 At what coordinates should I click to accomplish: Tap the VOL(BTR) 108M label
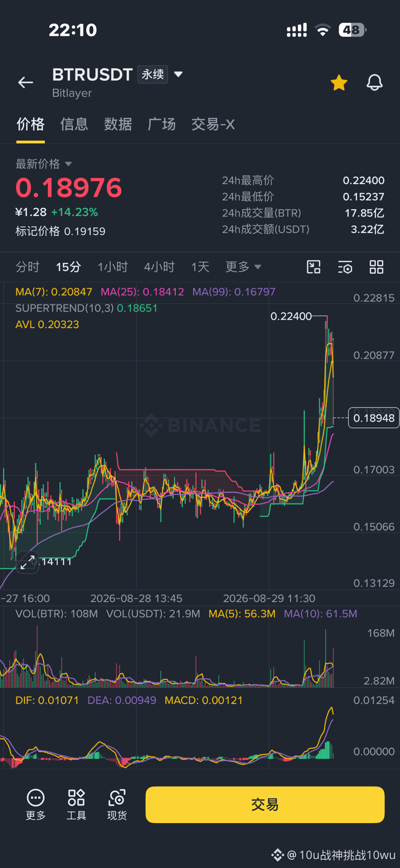tap(57, 614)
